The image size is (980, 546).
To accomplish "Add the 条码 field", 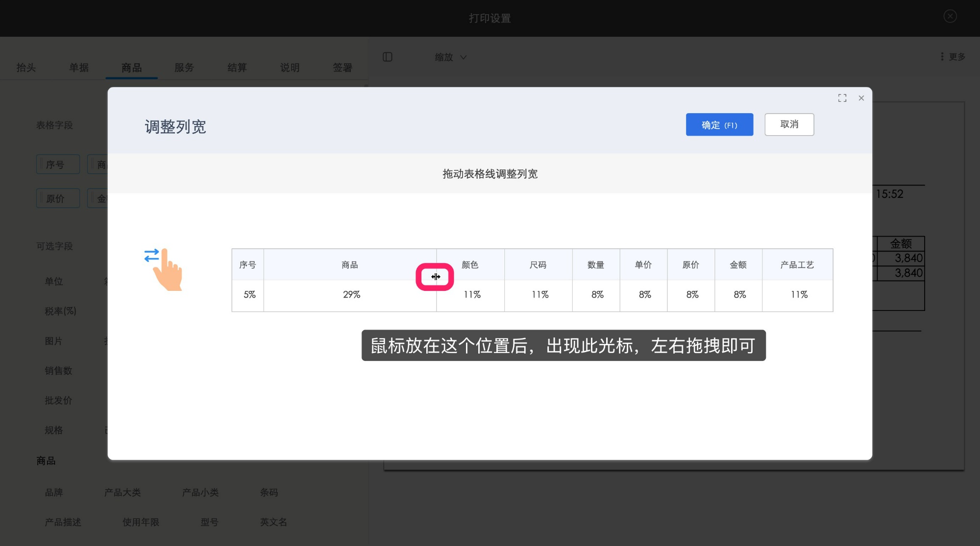I will [269, 493].
